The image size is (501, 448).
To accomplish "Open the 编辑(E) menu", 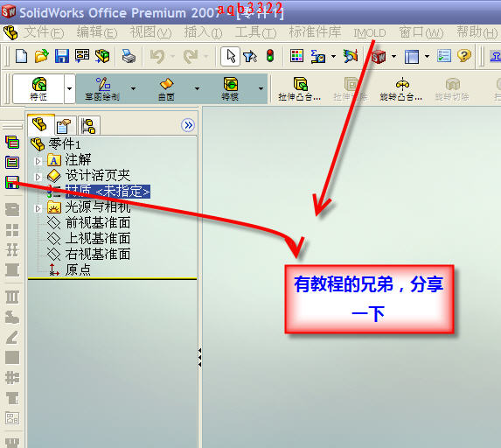I will (x=97, y=32).
